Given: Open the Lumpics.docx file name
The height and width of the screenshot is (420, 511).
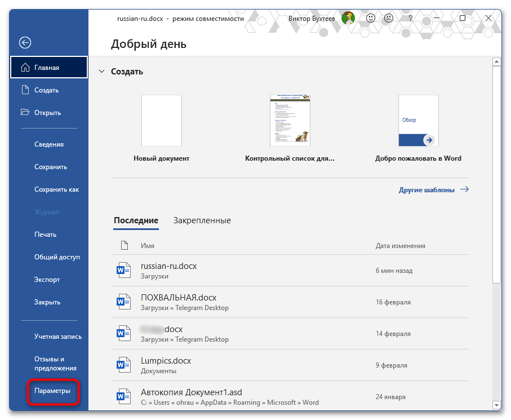Looking at the screenshot, I should (166, 361).
